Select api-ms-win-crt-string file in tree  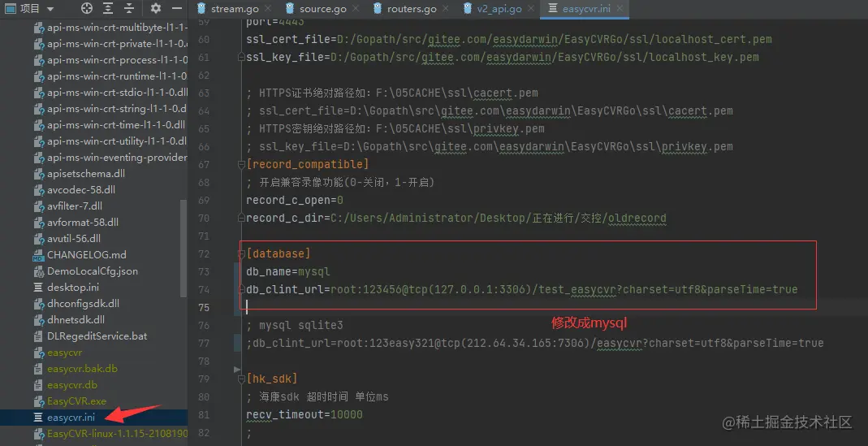coord(118,109)
